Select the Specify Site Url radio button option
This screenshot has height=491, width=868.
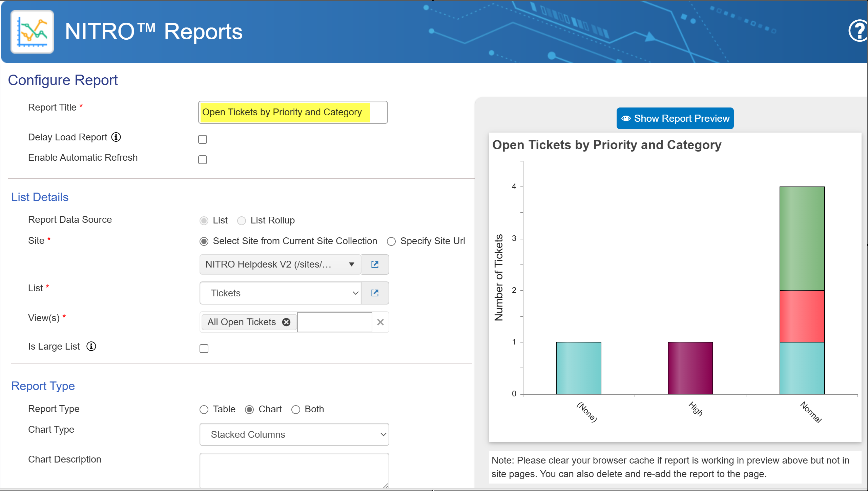pos(392,241)
